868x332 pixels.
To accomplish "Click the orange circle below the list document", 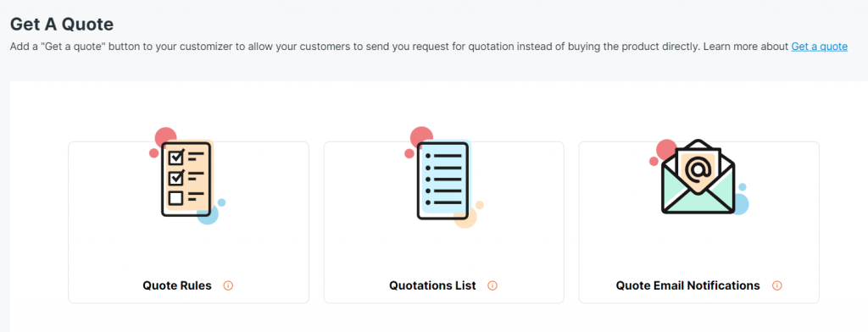I will (465, 218).
